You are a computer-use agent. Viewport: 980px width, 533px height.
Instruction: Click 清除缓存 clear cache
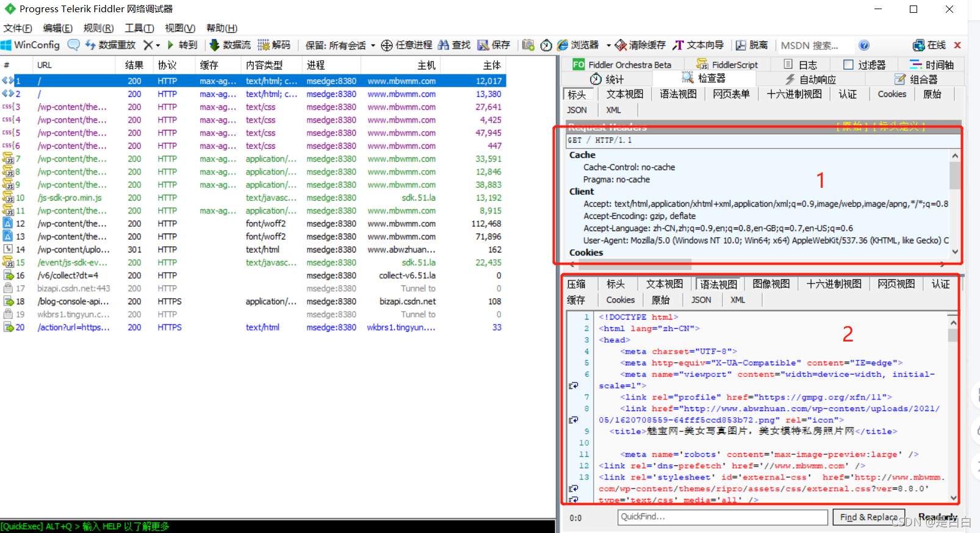(x=640, y=45)
